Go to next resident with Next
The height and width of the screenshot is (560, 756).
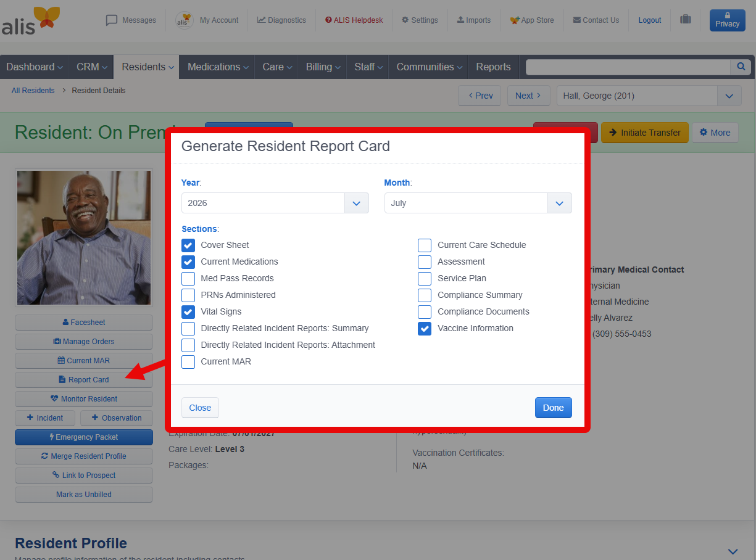[x=528, y=96]
